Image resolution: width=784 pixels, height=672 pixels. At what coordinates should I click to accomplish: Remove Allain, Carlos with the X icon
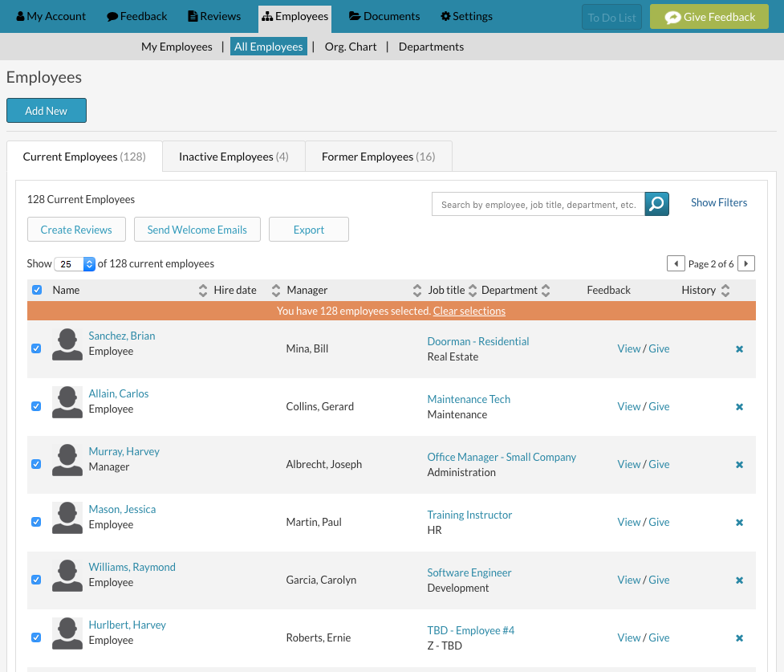pos(740,407)
